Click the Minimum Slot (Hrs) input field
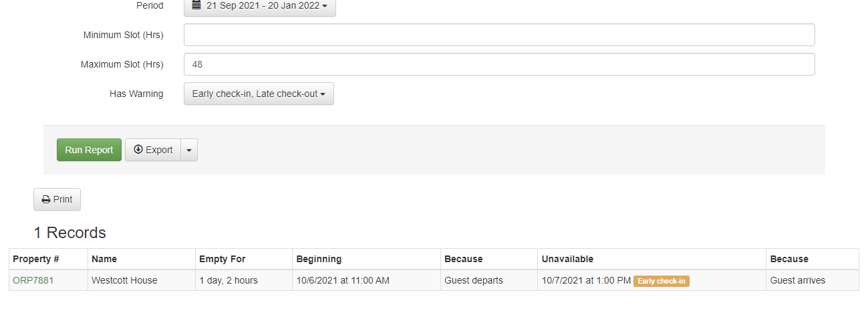868x311 pixels. coord(499,35)
